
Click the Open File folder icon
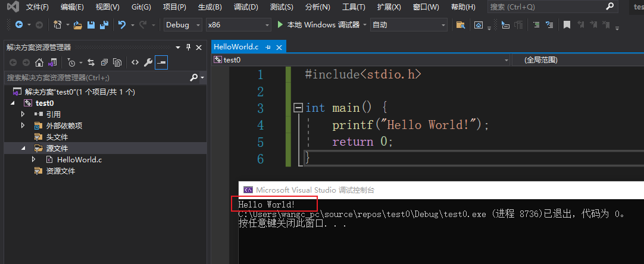pyautogui.click(x=77, y=25)
